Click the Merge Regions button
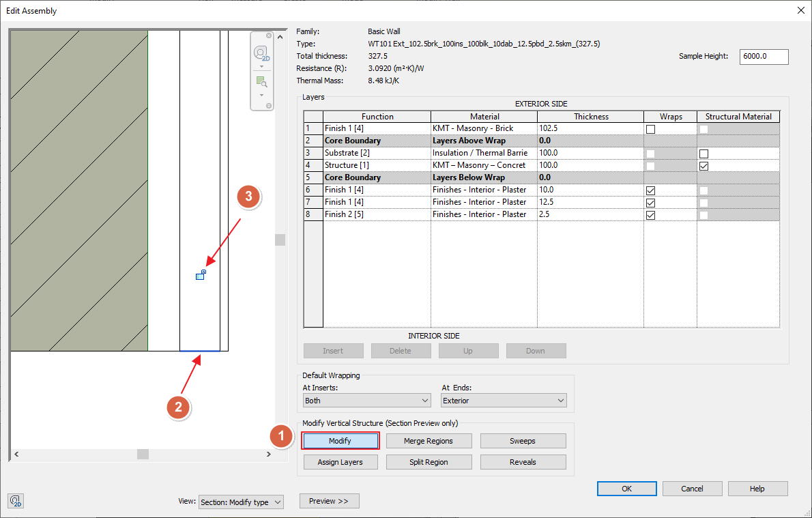Screen dimensions: 812x518 tap(429, 441)
